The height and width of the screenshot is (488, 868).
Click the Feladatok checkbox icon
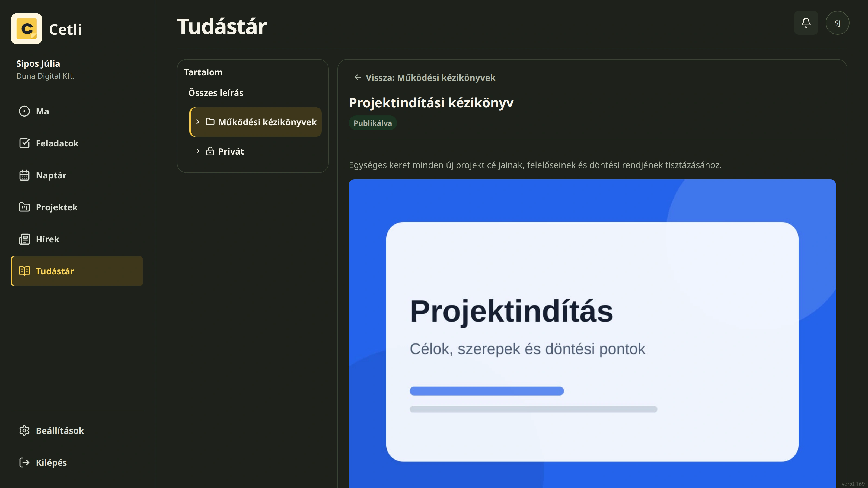click(24, 143)
